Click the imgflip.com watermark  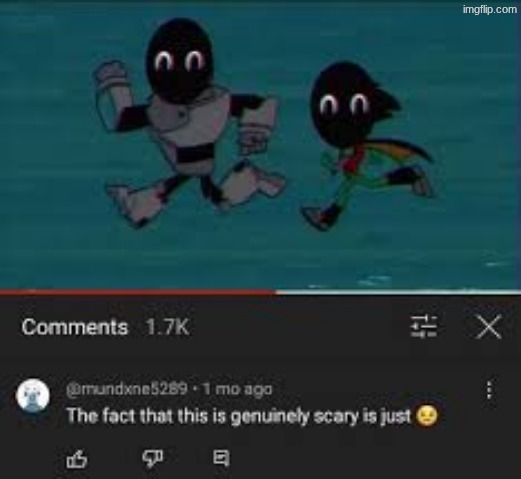pos(490,10)
